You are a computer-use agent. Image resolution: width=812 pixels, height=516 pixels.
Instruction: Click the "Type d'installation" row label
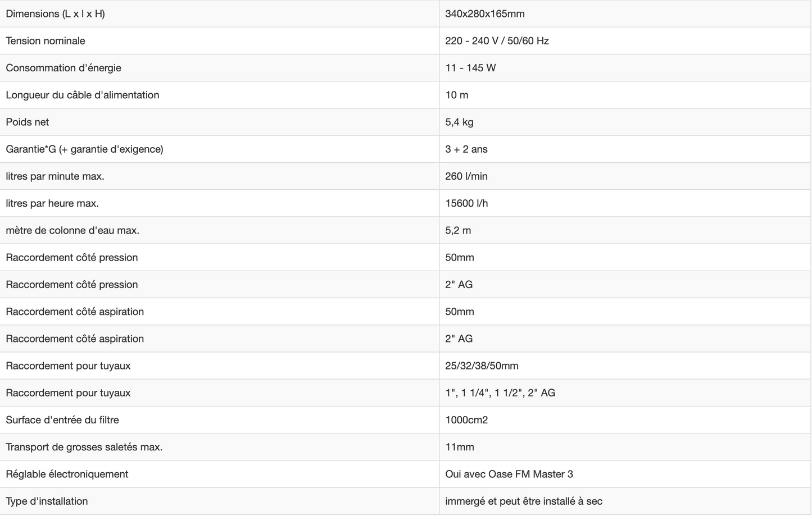click(47, 501)
